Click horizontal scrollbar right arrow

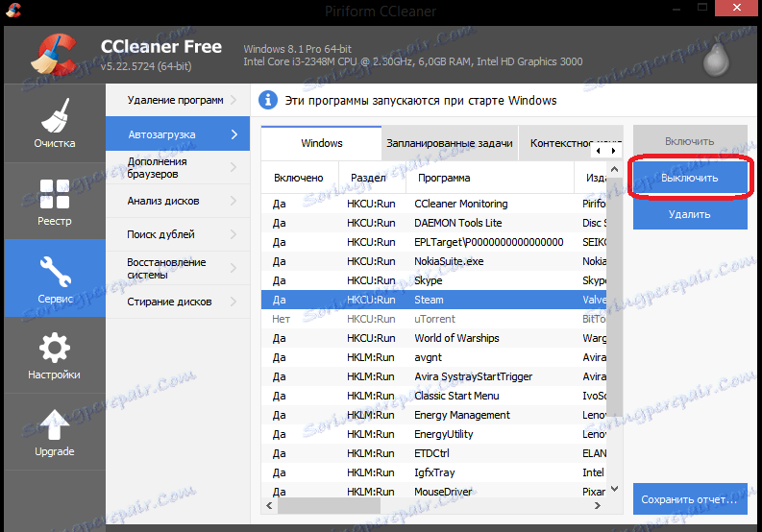(598, 506)
